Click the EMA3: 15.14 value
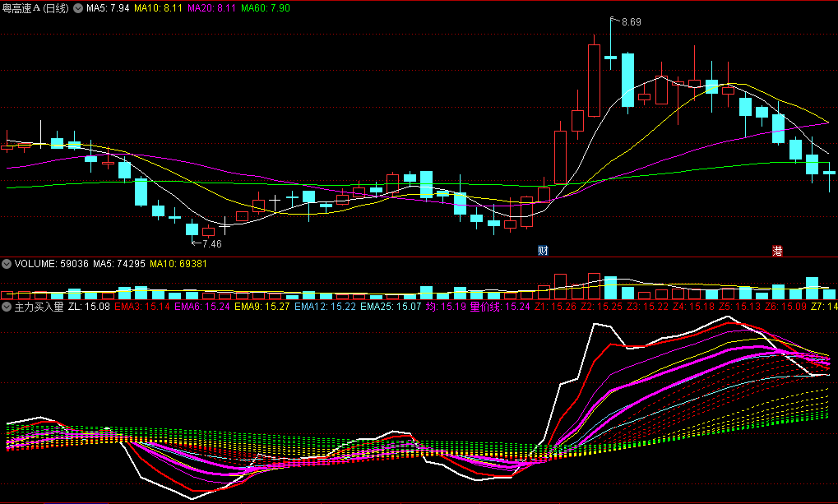 point(142,307)
